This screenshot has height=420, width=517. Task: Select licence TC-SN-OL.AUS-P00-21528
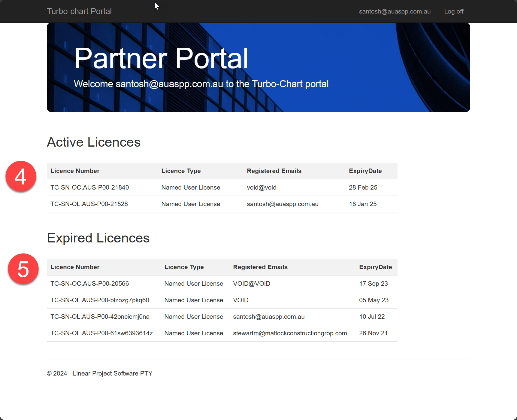[89, 204]
